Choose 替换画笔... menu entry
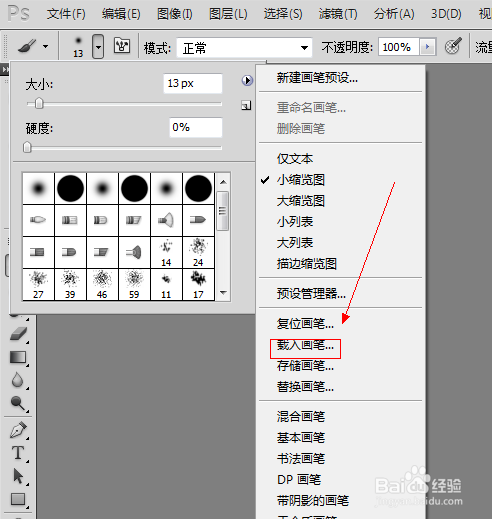Screen dimensions: 492x519 (x=305, y=387)
